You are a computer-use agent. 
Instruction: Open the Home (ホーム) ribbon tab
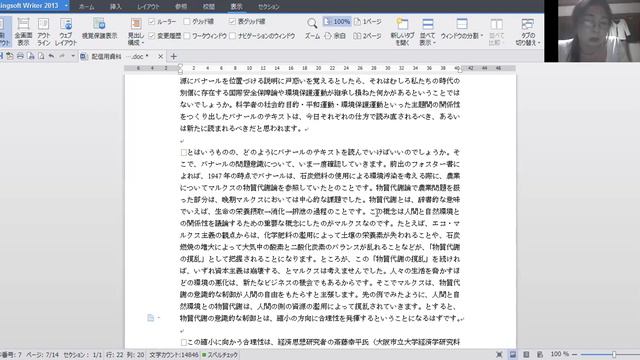87,7
